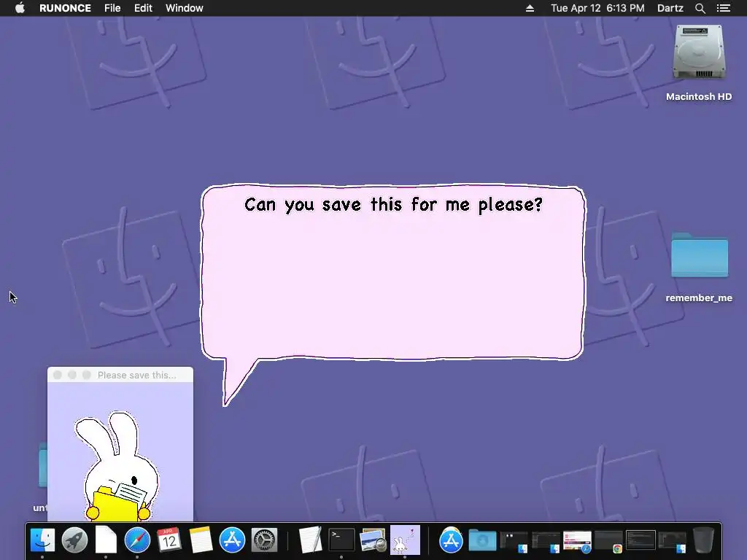
Task: Select the remember_me folder on desktop
Action: tap(700, 254)
